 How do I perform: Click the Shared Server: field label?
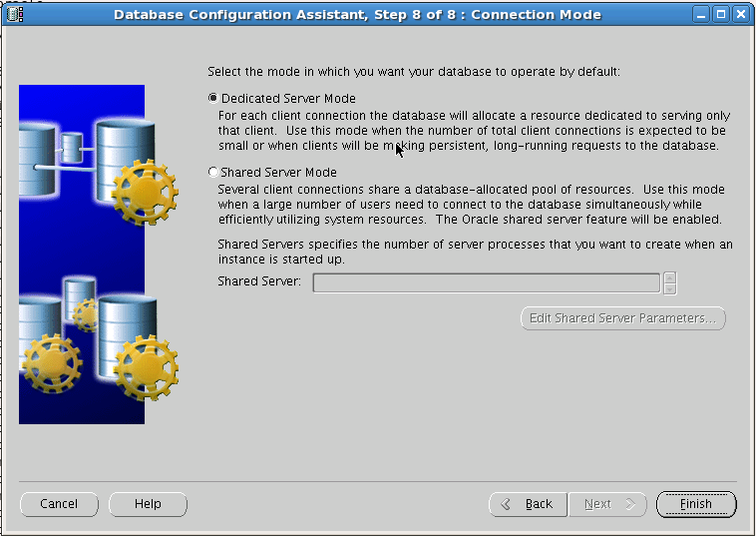(x=259, y=282)
